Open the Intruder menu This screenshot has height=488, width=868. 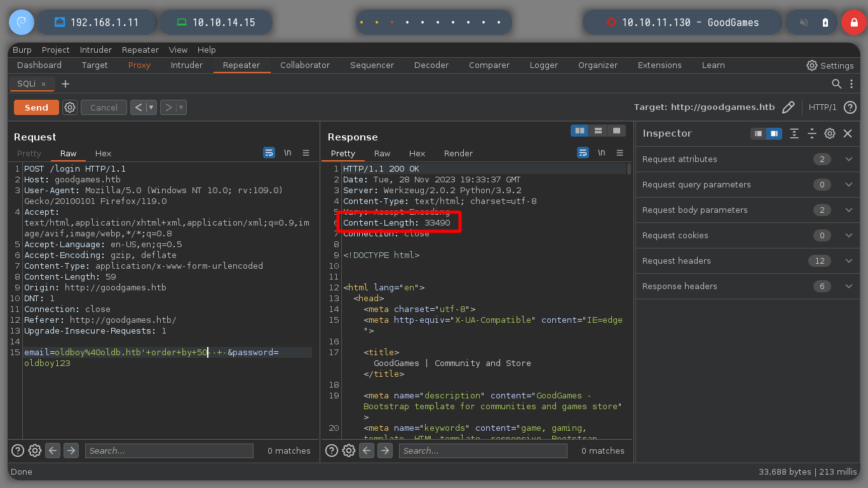[96, 50]
